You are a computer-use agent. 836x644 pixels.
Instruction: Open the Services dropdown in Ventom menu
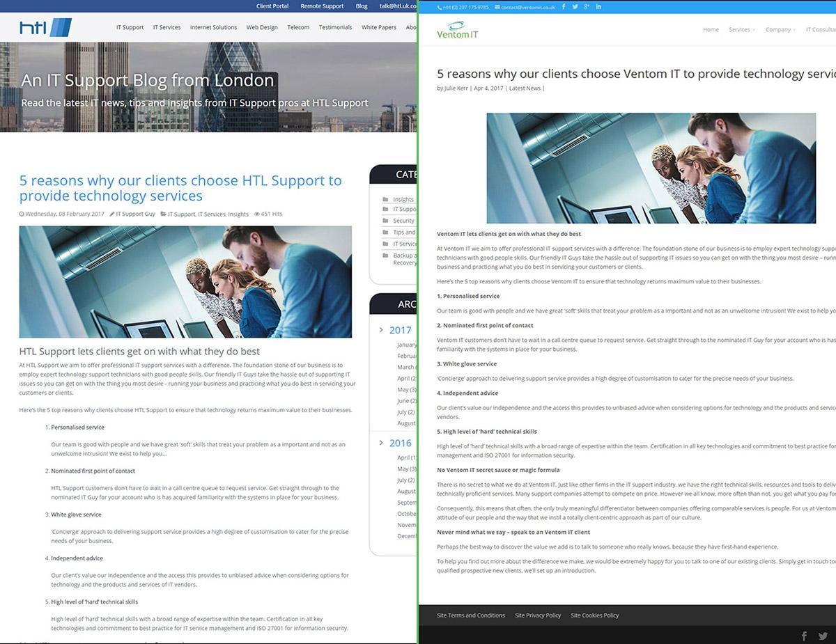(741, 30)
